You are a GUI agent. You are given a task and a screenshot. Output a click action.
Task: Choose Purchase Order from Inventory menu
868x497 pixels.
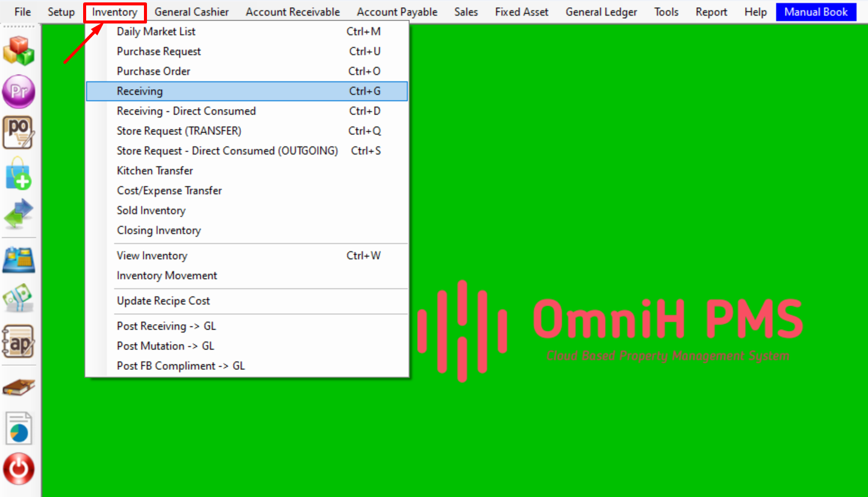click(x=247, y=71)
